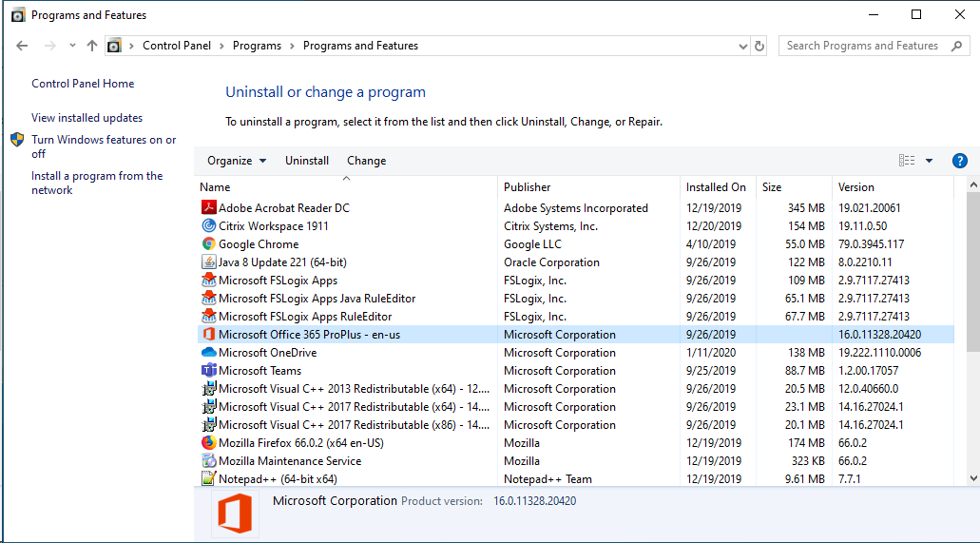Click Uninstall in the toolbar
The image size is (980, 543).
point(307,161)
